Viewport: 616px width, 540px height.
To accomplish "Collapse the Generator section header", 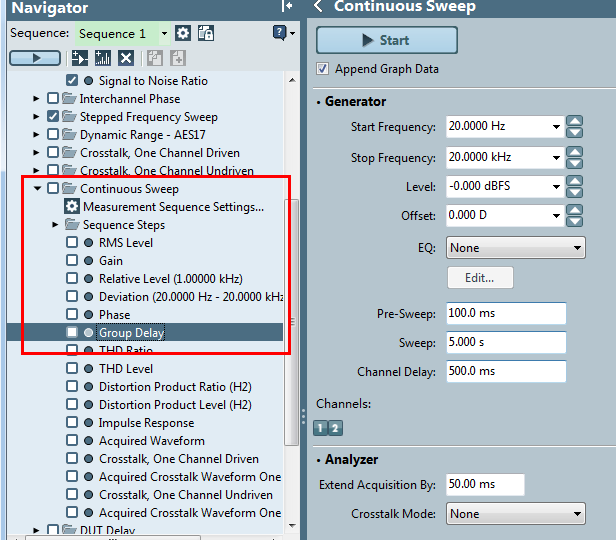I will [355, 101].
